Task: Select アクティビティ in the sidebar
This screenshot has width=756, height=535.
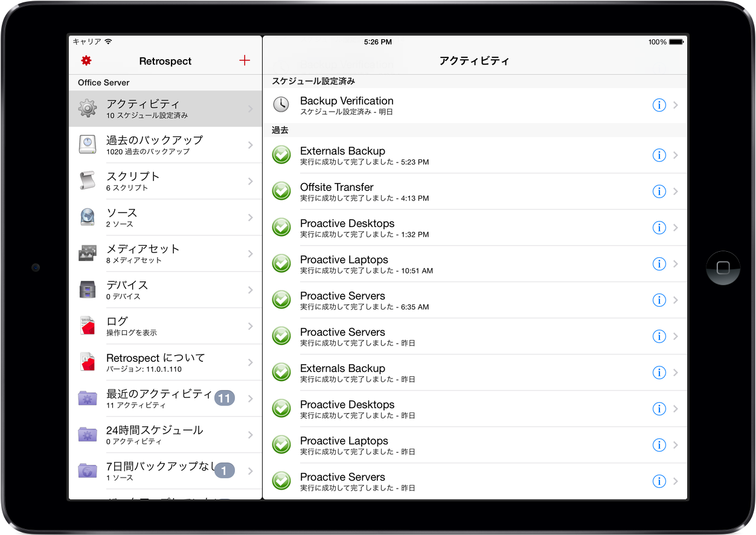Action: click(x=165, y=109)
